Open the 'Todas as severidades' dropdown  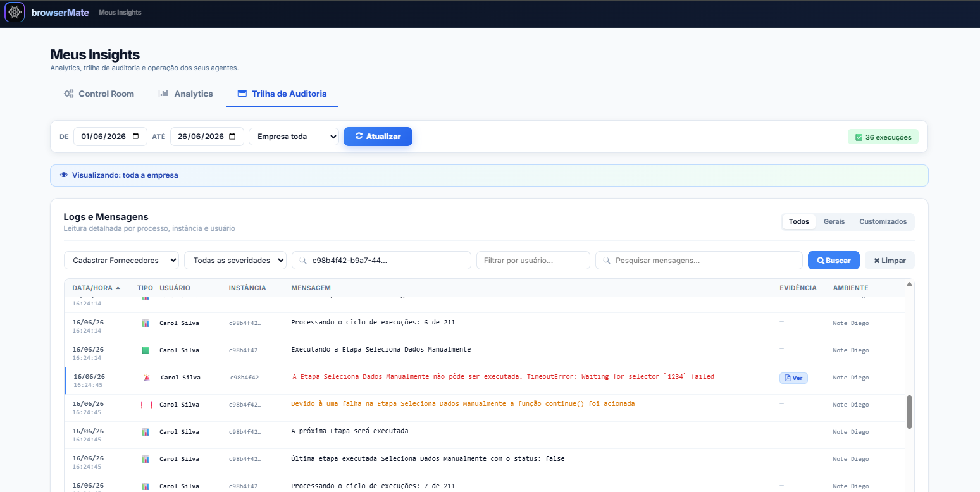(235, 261)
